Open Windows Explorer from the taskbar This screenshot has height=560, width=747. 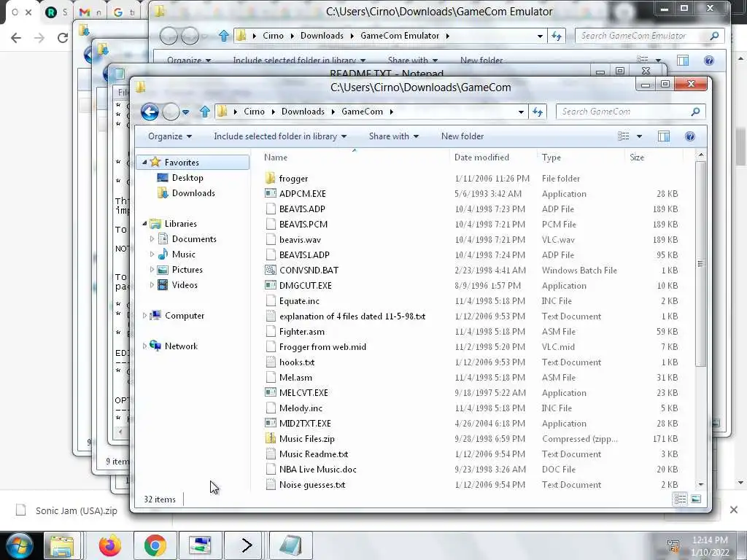pyautogui.click(x=62, y=545)
